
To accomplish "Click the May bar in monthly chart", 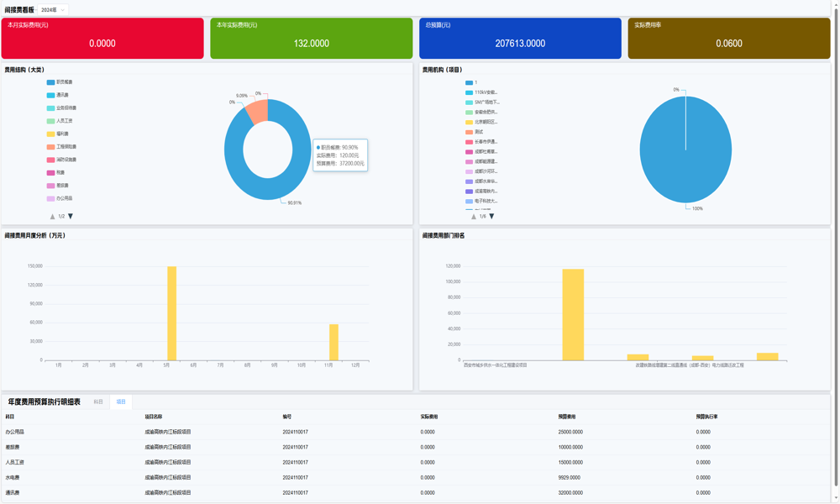I will (x=171, y=313).
